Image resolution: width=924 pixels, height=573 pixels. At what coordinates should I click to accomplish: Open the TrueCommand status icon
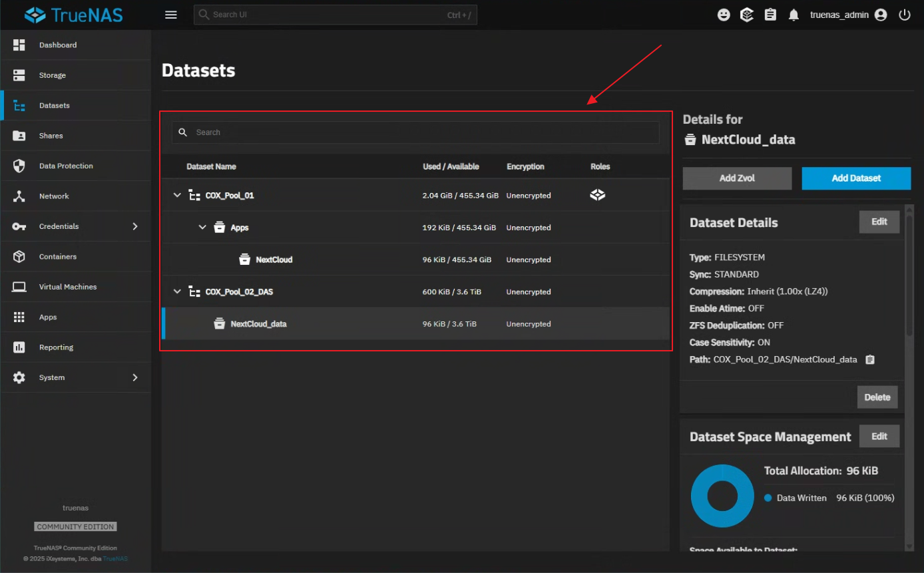[747, 15]
